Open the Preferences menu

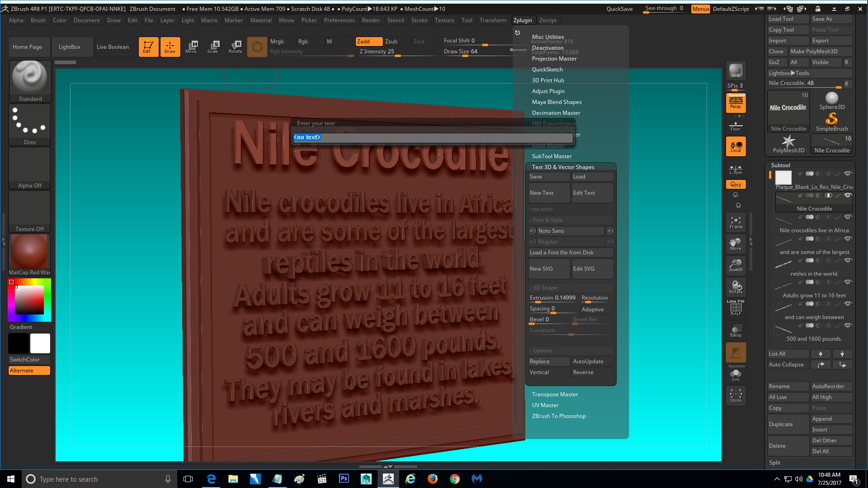[339, 20]
